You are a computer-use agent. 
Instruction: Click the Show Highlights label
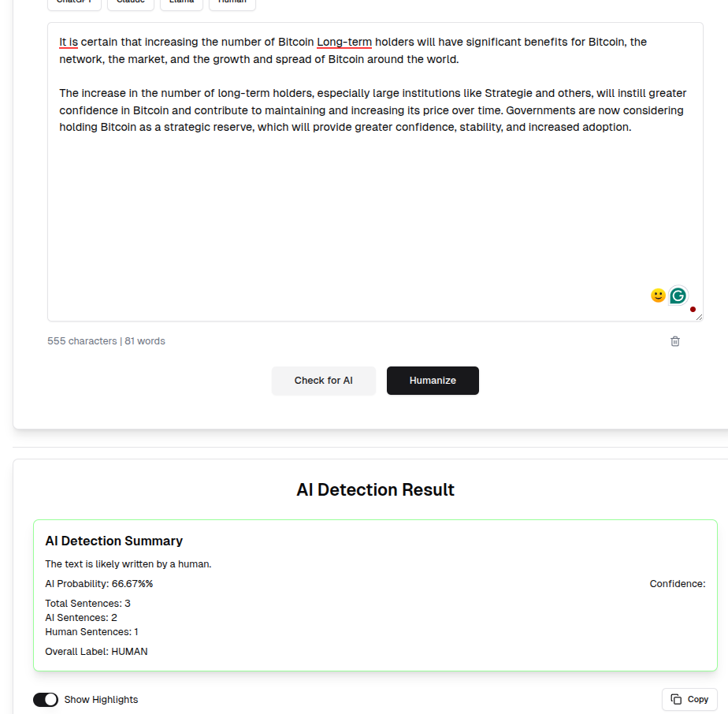101,700
